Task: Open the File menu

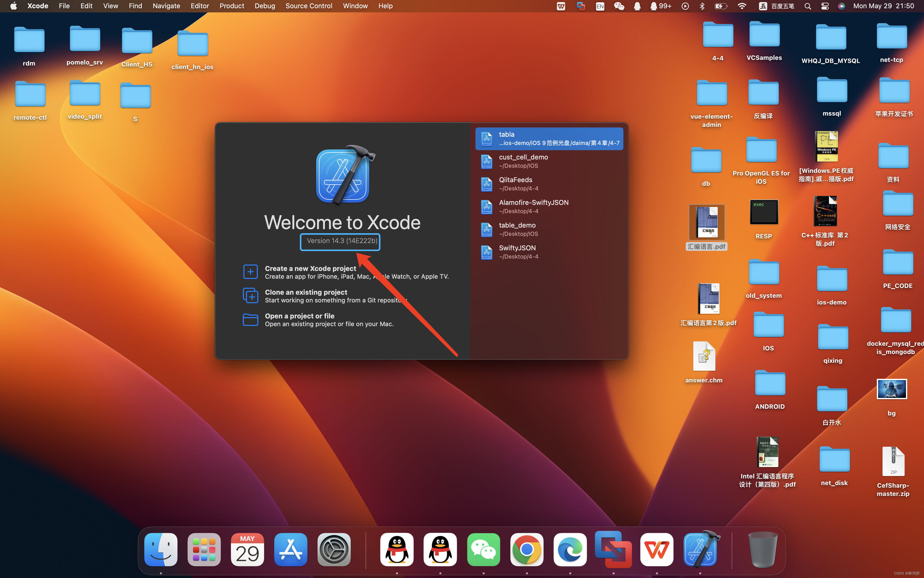Action: tap(64, 6)
